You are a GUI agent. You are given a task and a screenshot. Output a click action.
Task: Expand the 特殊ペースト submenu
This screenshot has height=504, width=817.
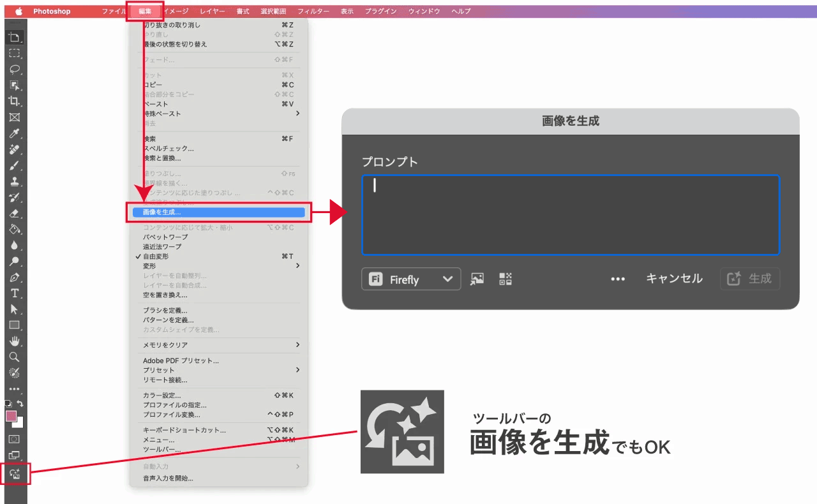coord(217,114)
